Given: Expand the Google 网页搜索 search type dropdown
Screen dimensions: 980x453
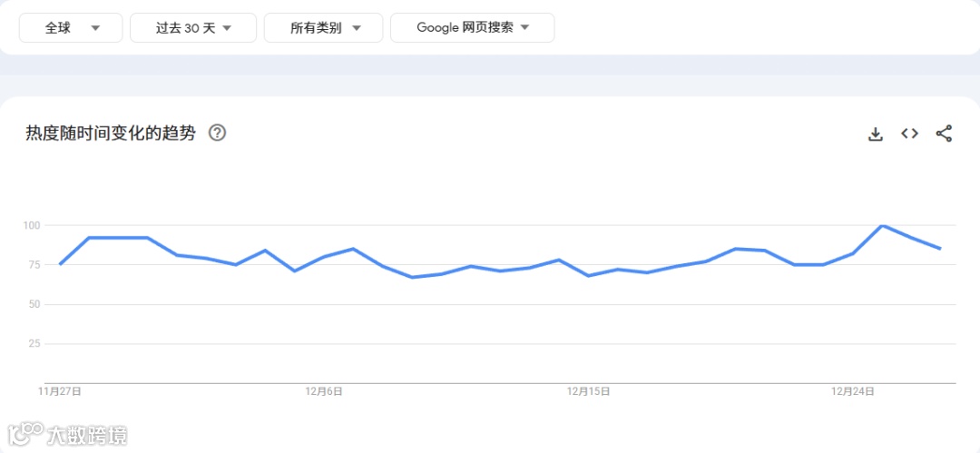Looking at the screenshot, I should coord(472,28).
